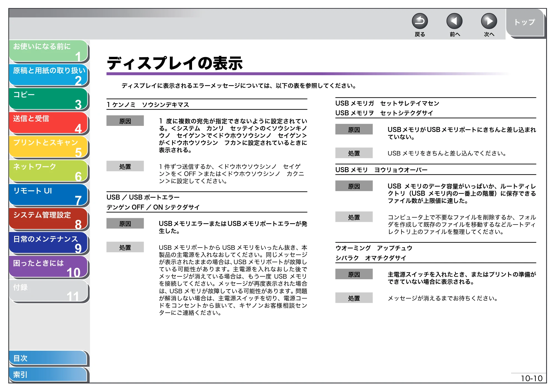This screenshot has width=555, height=392.
Task: Click error title 1 ケンノミ ソウシンデキマス
Action: [x=148, y=105]
